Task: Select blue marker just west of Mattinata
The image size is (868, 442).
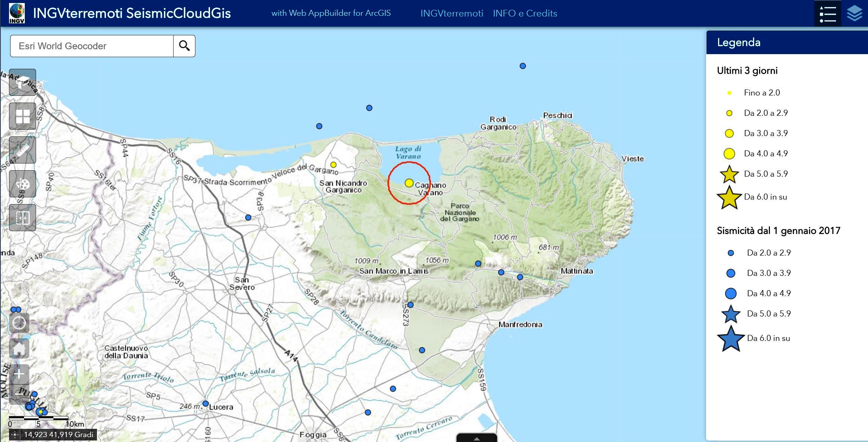Action: pyautogui.click(x=520, y=277)
